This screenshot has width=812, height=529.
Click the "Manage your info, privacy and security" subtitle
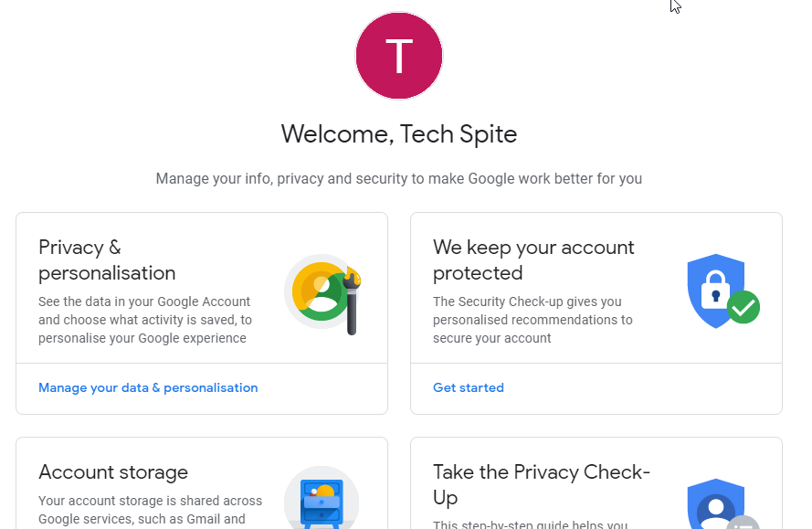tap(399, 179)
